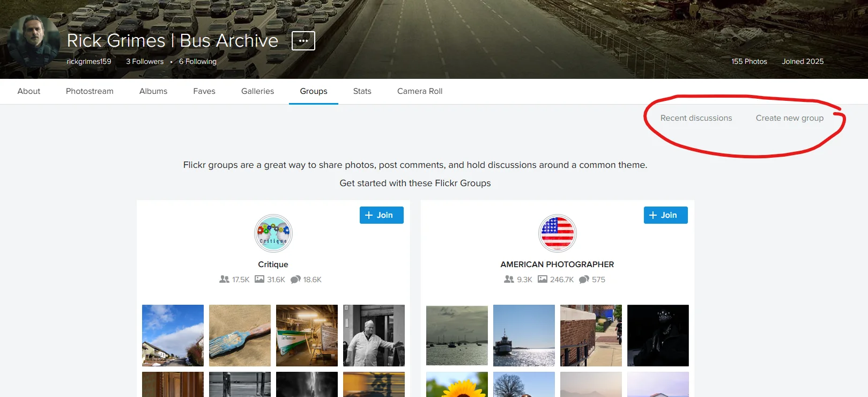Open American Photographer flag group icon
868x397 pixels.
pyautogui.click(x=557, y=233)
